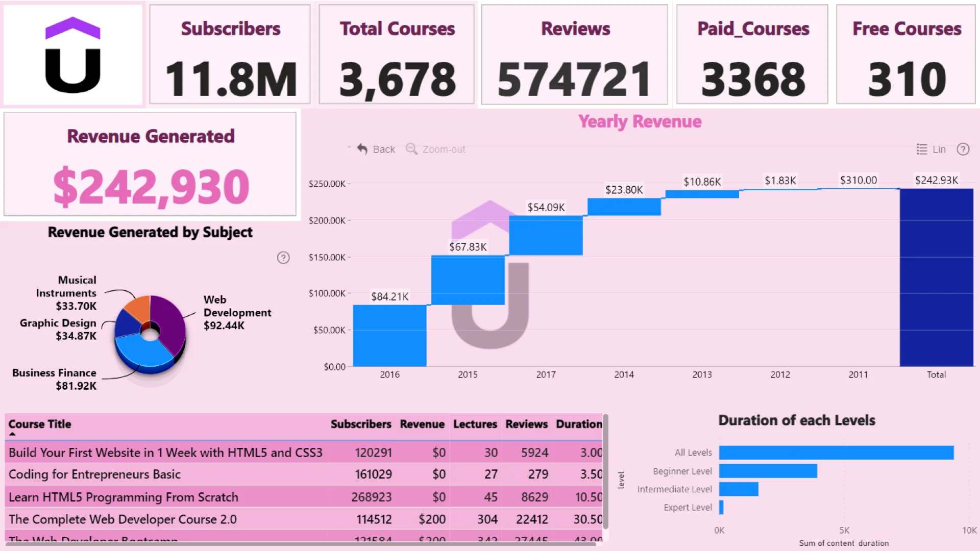Click the $310.00 data label

(x=858, y=180)
